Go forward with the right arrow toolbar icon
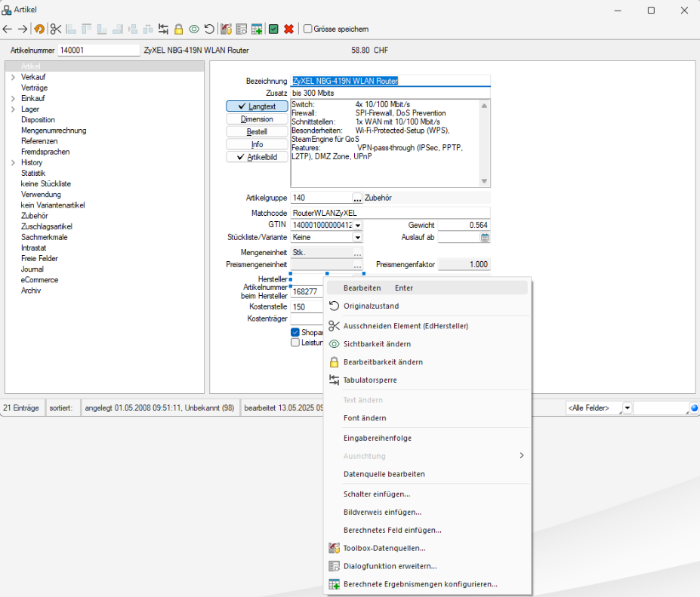Screen dimensions: 700x597 point(23,29)
